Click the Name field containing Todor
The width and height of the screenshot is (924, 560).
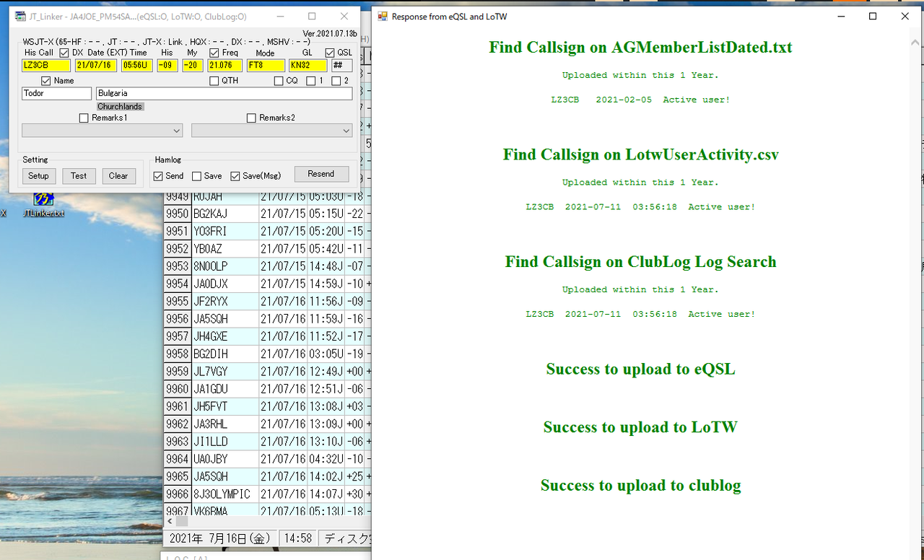57,94
